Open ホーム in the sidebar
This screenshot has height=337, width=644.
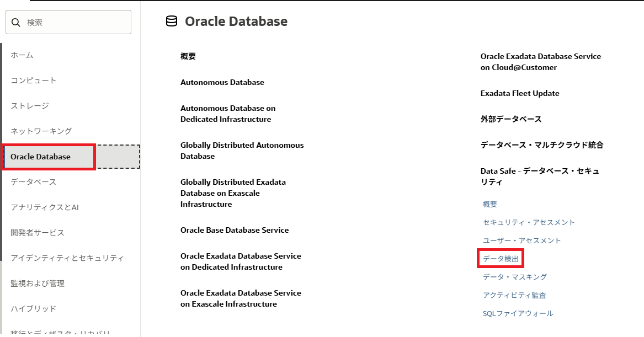click(x=22, y=55)
